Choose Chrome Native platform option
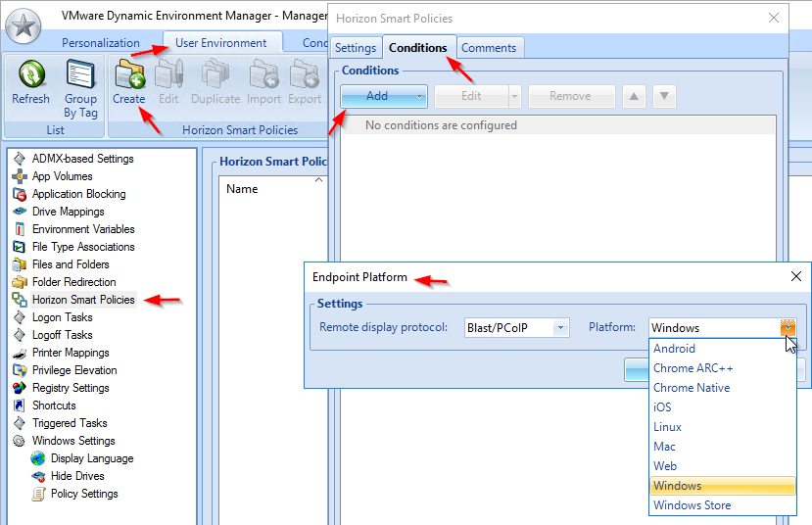 tap(723, 388)
